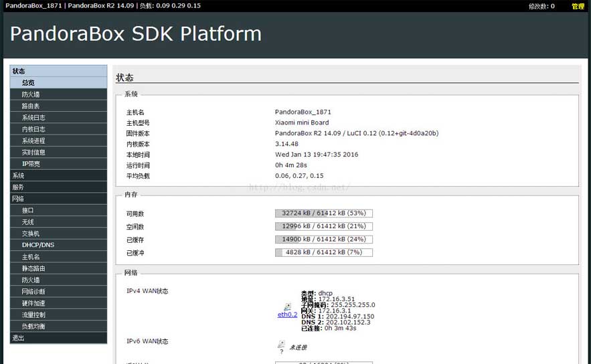Go to IP带宽 page

pos(58,164)
